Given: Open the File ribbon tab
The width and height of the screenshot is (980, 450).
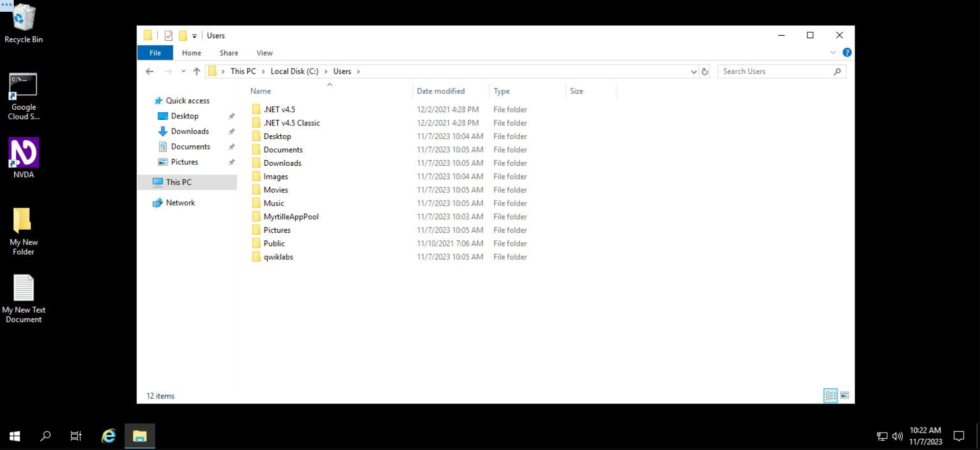Looking at the screenshot, I should 155,53.
